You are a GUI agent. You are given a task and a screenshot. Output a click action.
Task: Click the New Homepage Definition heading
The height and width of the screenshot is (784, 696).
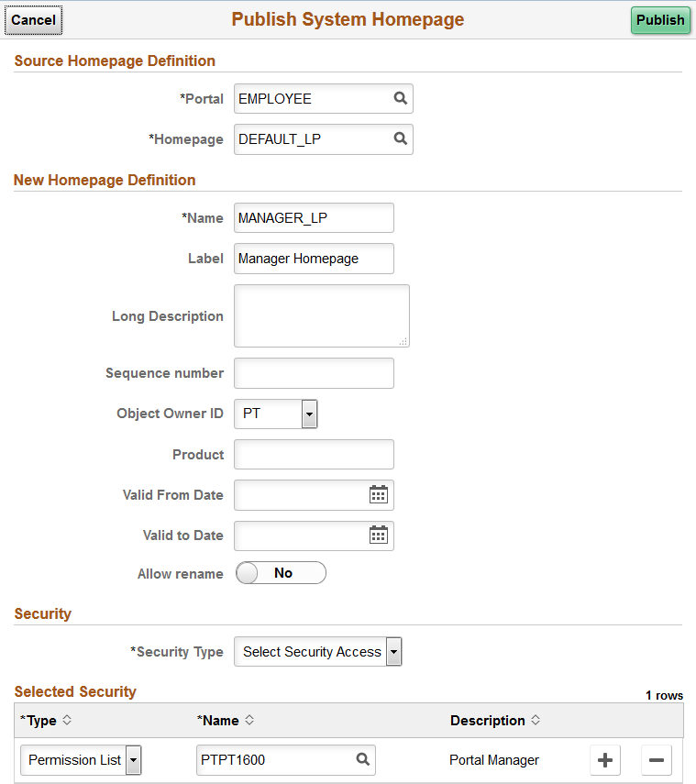pos(105,180)
